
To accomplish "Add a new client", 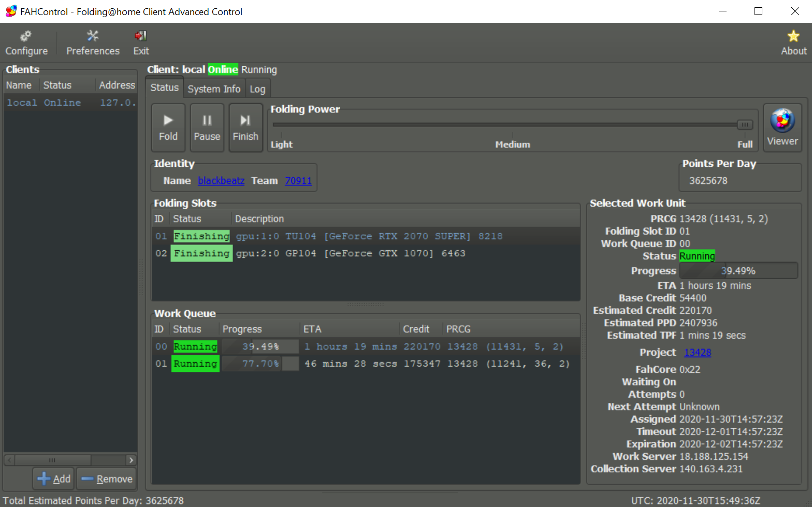I will (54, 479).
